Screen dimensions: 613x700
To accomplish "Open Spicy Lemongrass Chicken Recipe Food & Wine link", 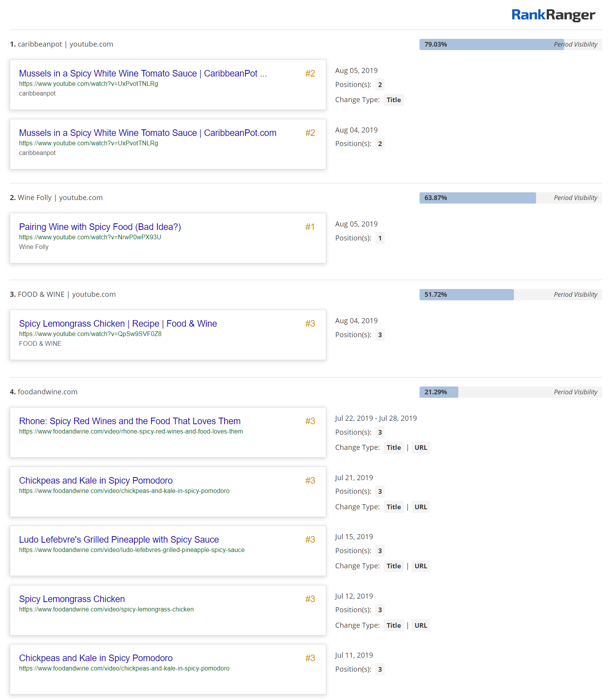I will pos(118,324).
